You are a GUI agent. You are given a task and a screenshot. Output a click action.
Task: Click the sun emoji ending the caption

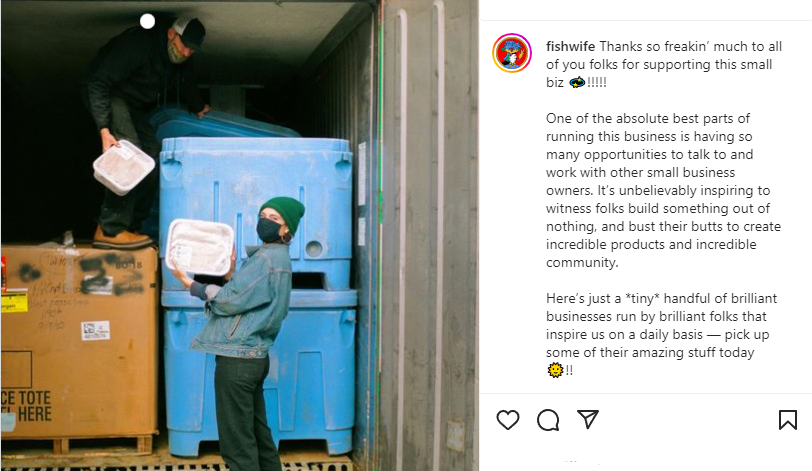click(x=555, y=370)
